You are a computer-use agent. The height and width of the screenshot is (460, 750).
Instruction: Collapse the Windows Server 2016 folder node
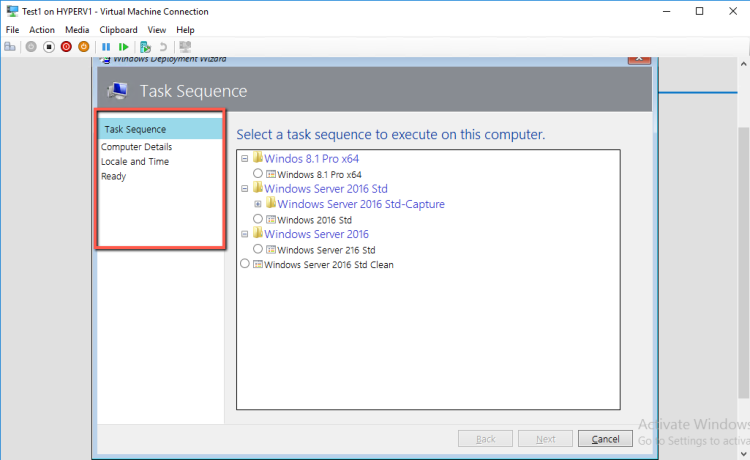[x=245, y=234]
